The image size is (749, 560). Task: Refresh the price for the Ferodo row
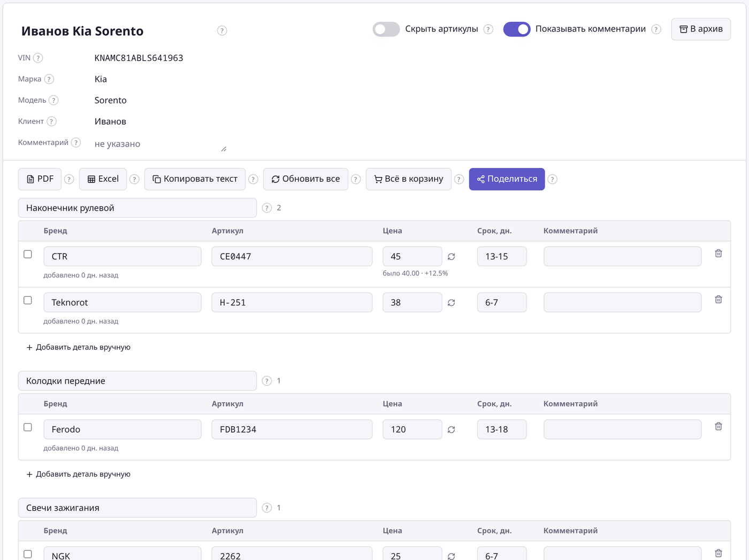[x=452, y=429]
